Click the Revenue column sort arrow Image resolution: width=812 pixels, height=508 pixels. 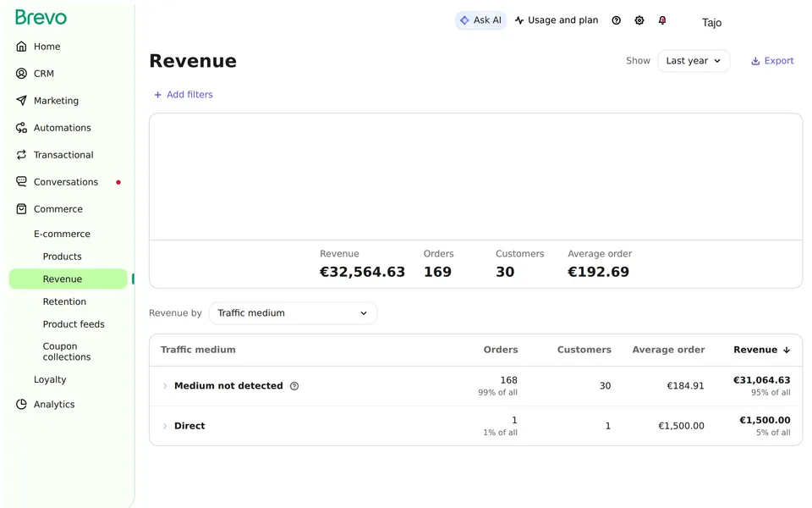(x=787, y=350)
